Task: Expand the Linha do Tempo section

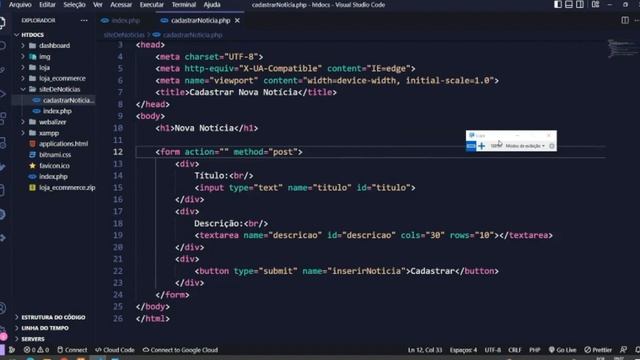Action: tap(45, 328)
